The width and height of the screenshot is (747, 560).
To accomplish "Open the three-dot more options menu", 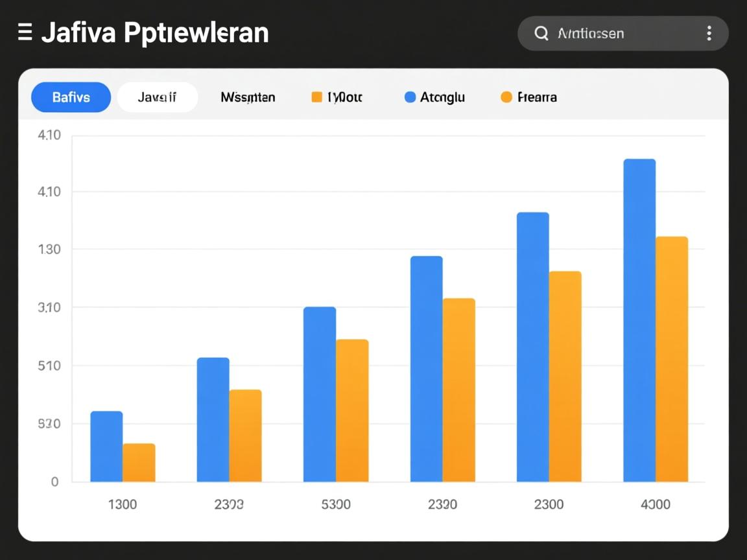I will pyautogui.click(x=709, y=34).
